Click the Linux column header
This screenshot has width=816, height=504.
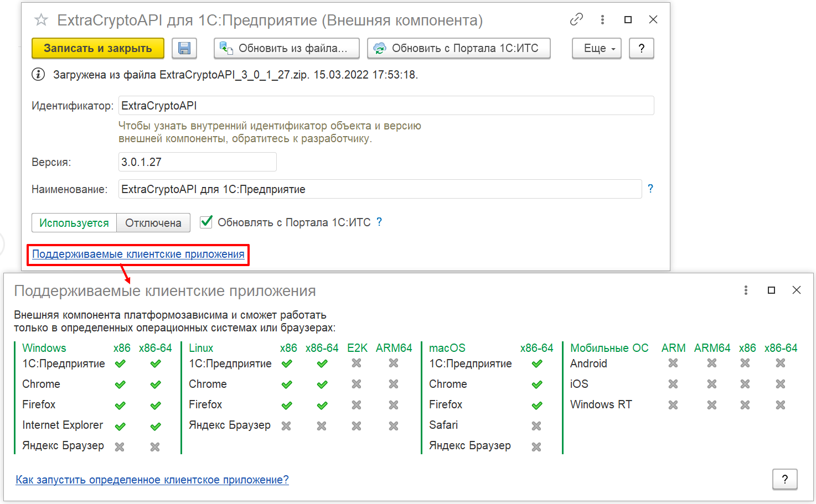(201, 348)
